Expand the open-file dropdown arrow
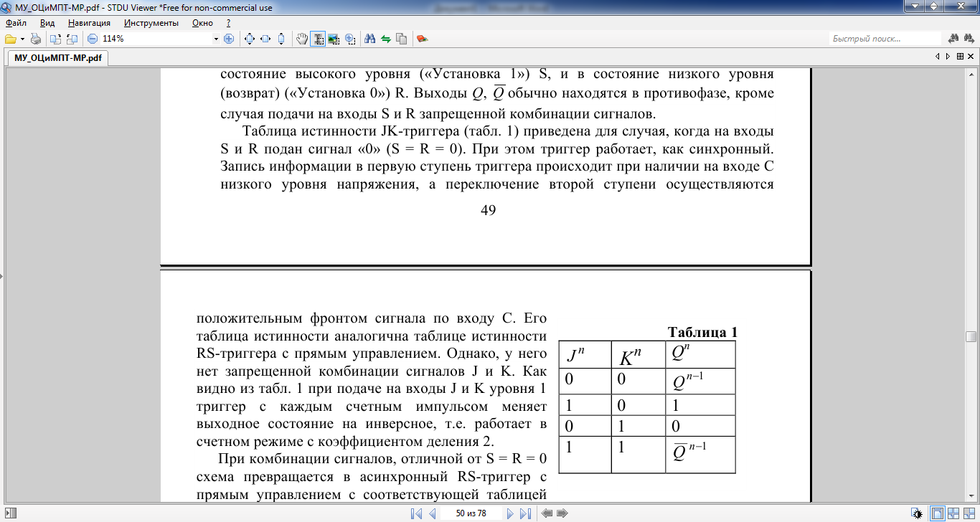 coord(22,39)
